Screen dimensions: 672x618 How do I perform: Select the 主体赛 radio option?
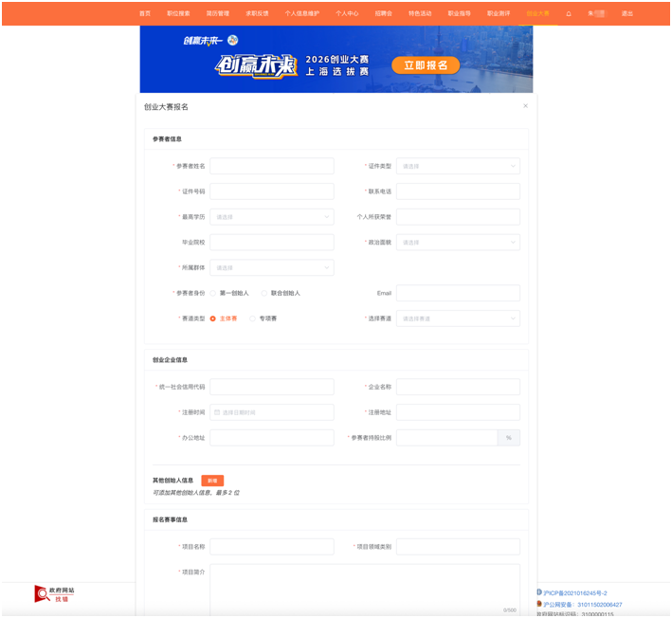tap(213, 318)
